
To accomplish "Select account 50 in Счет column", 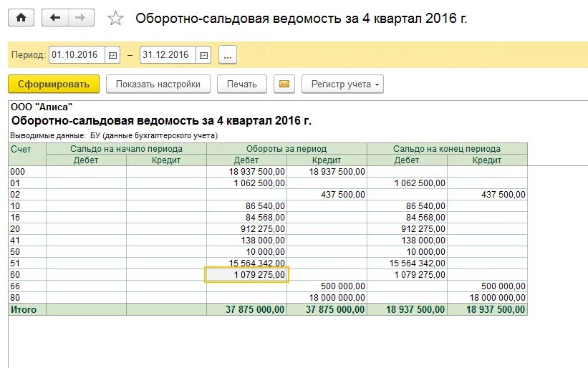I will pos(27,252).
